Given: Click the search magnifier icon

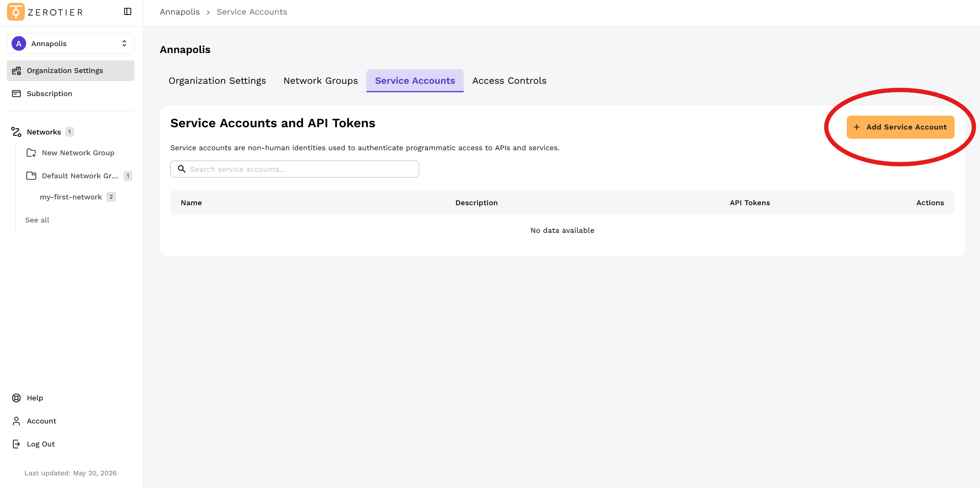Looking at the screenshot, I should [x=182, y=169].
